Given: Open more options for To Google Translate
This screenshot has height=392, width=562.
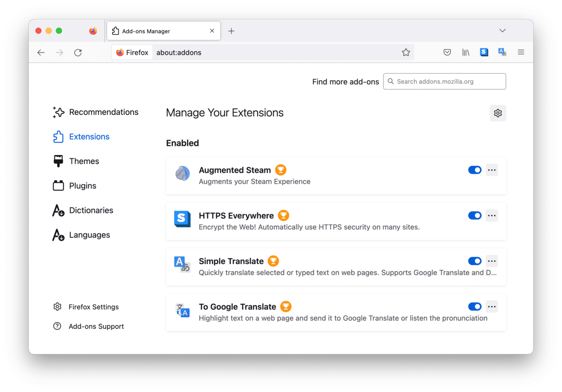Looking at the screenshot, I should pyautogui.click(x=492, y=307).
